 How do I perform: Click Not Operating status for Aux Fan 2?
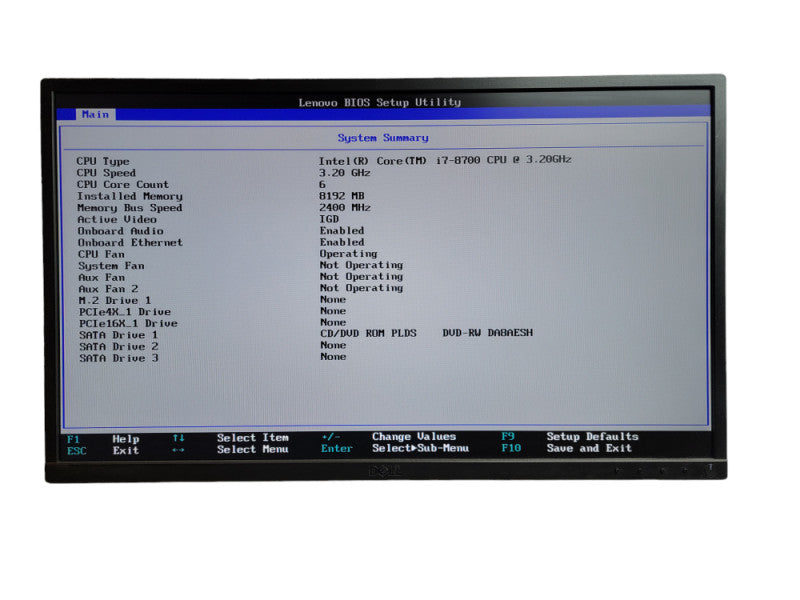click(361, 288)
